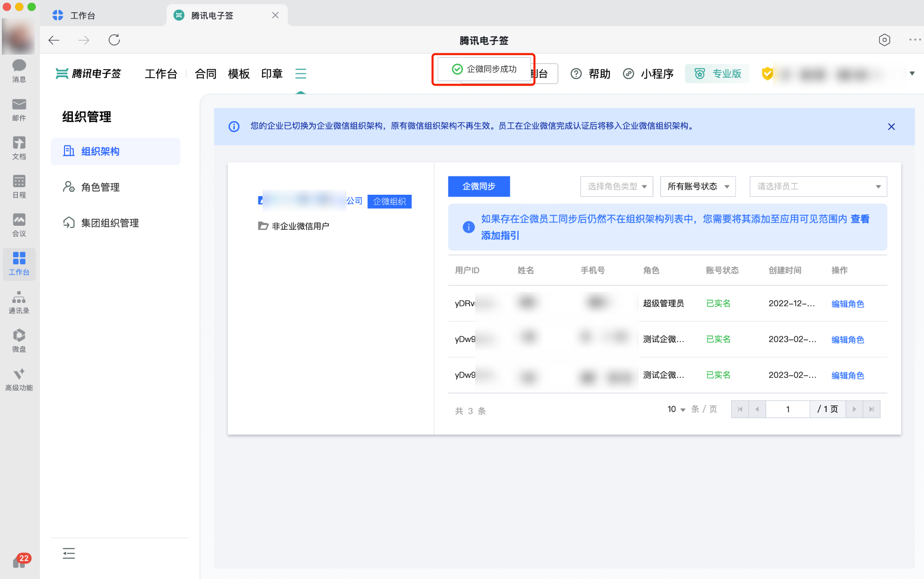Viewport: 924px width, 579px height.
Task: Click the 帮助 help label
Action: coord(599,74)
